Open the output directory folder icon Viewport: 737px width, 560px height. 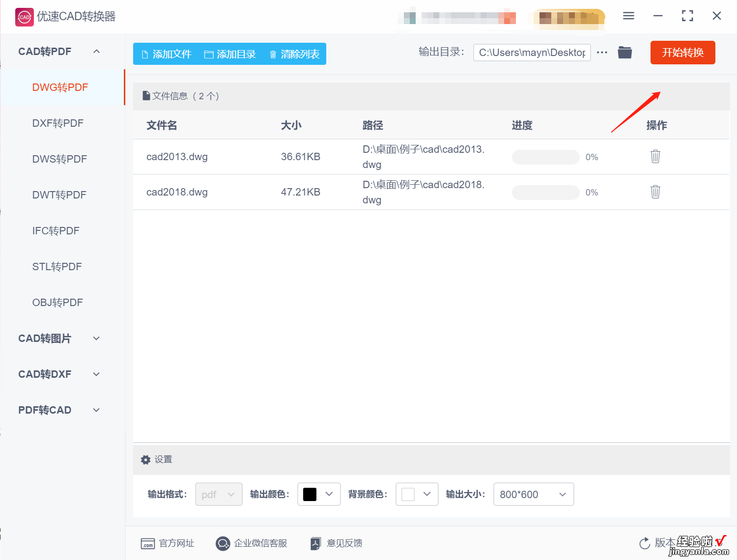[625, 52]
